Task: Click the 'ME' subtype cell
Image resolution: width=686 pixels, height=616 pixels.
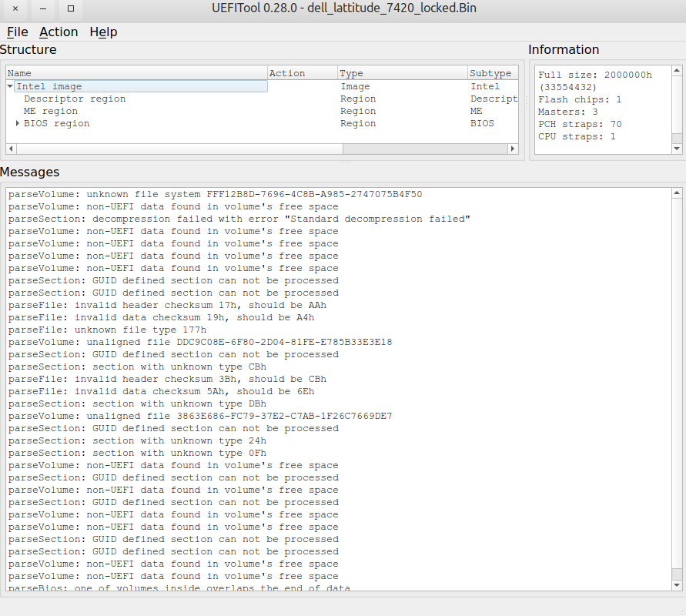Action: 477,111
